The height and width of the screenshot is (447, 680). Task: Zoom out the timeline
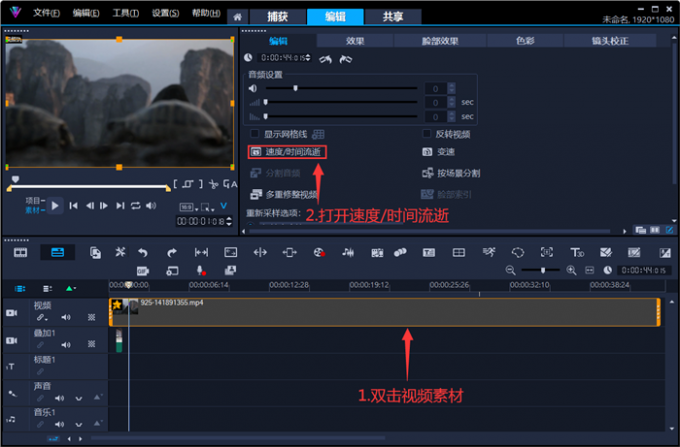[x=510, y=271]
